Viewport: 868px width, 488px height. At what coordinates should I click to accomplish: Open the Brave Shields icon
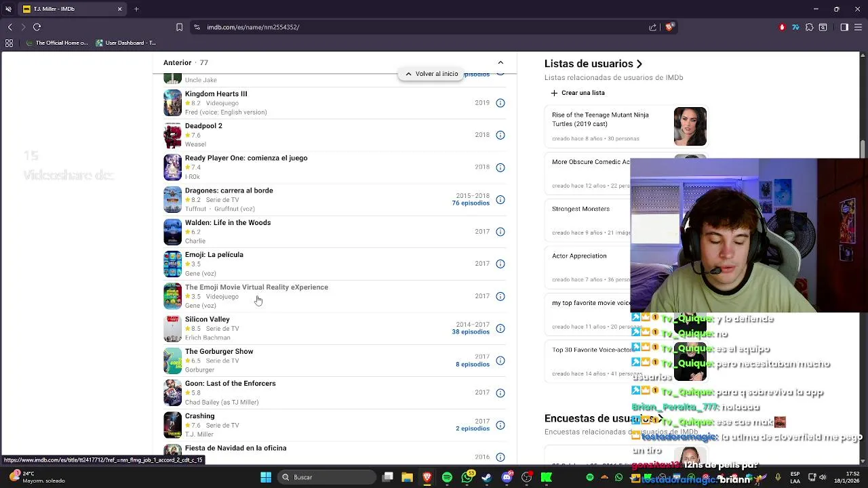pyautogui.click(x=669, y=27)
